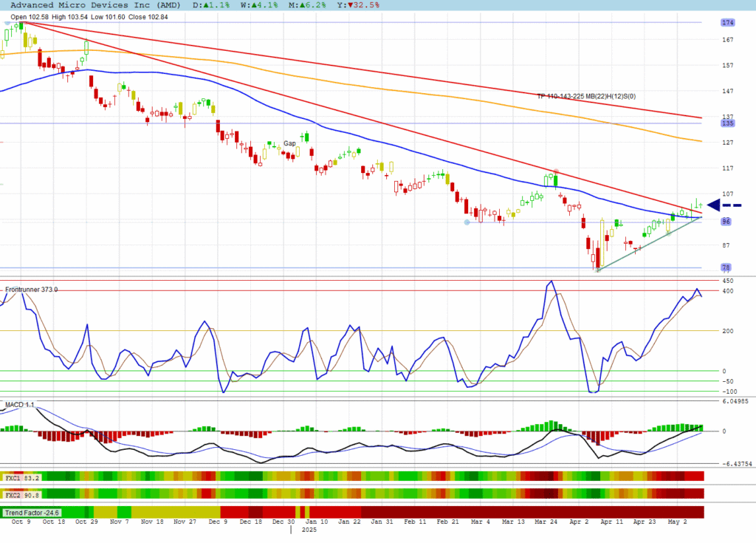Viewport: 756px width, 543px height.
Task: Click the 2025 year marker label
Action: coord(309,530)
